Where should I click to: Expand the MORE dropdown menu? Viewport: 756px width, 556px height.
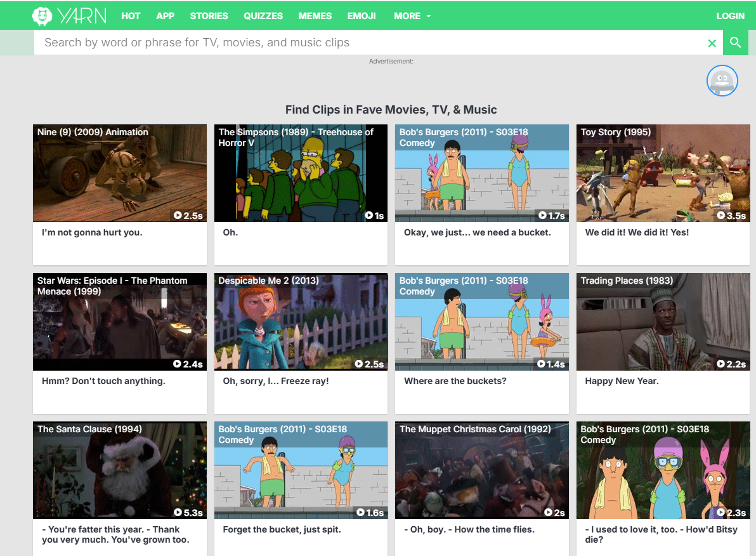[412, 16]
